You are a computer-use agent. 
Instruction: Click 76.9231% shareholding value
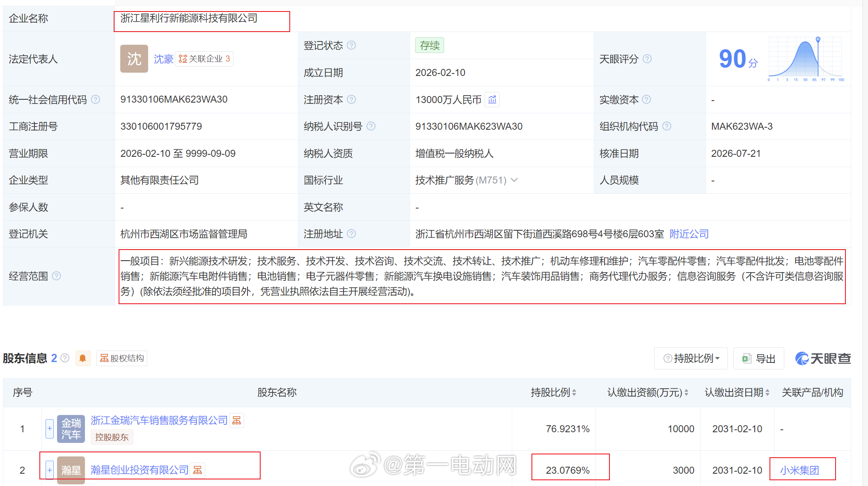(x=568, y=429)
